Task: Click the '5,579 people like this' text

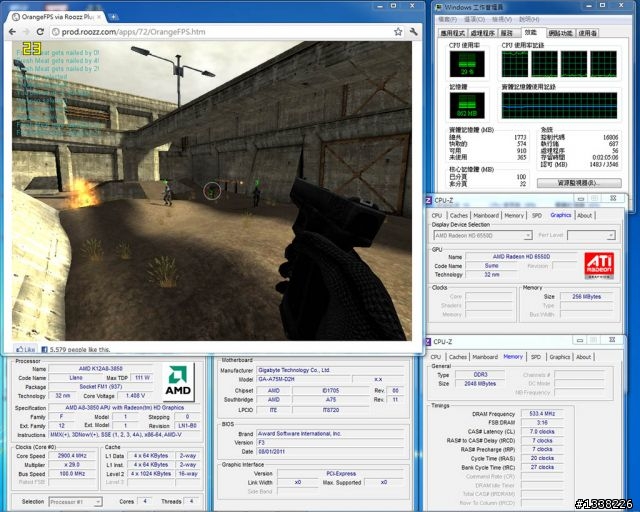Action: pos(80,349)
